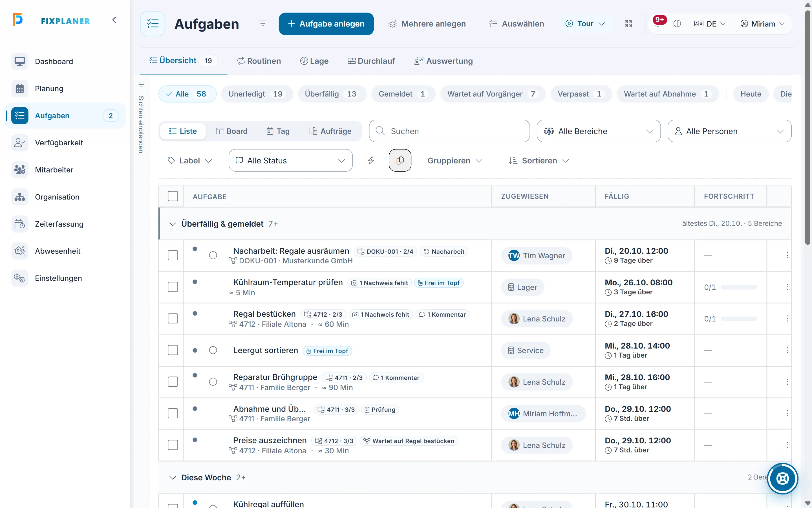
Task: Open Dashboard in the sidebar
Action: point(65,62)
